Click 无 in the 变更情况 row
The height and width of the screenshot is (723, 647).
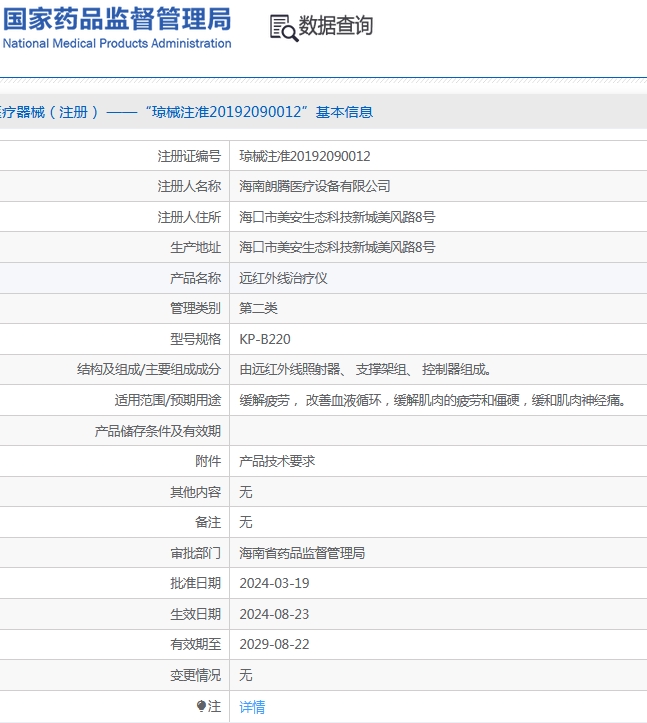point(246,675)
